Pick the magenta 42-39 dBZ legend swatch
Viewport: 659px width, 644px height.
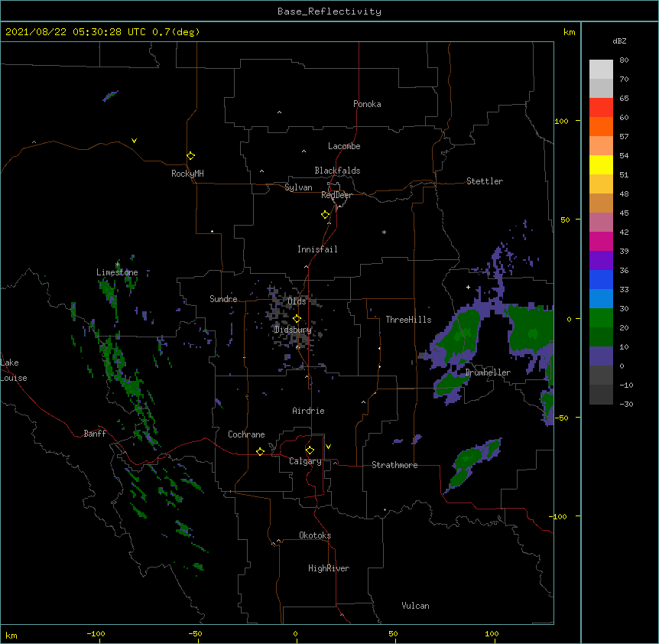pos(601,242)
